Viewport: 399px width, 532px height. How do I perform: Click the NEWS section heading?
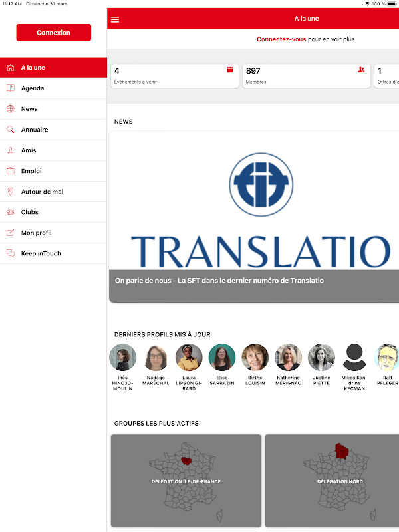(124, 122)
